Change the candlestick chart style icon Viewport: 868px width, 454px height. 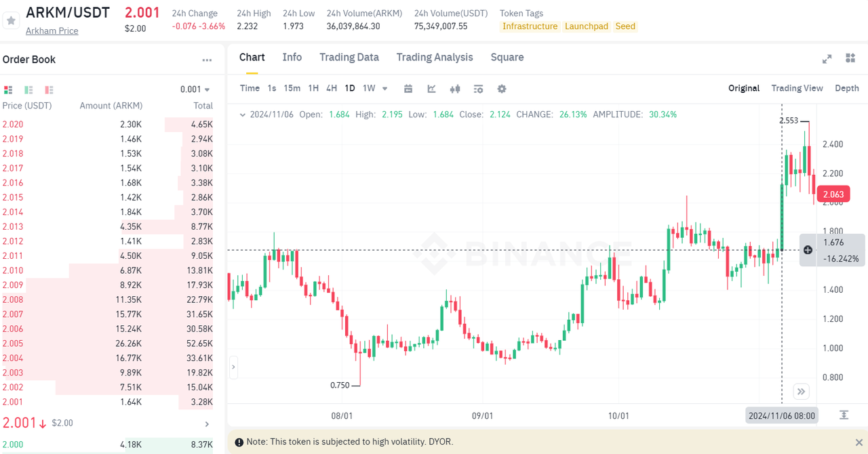(x=455, y=89)
